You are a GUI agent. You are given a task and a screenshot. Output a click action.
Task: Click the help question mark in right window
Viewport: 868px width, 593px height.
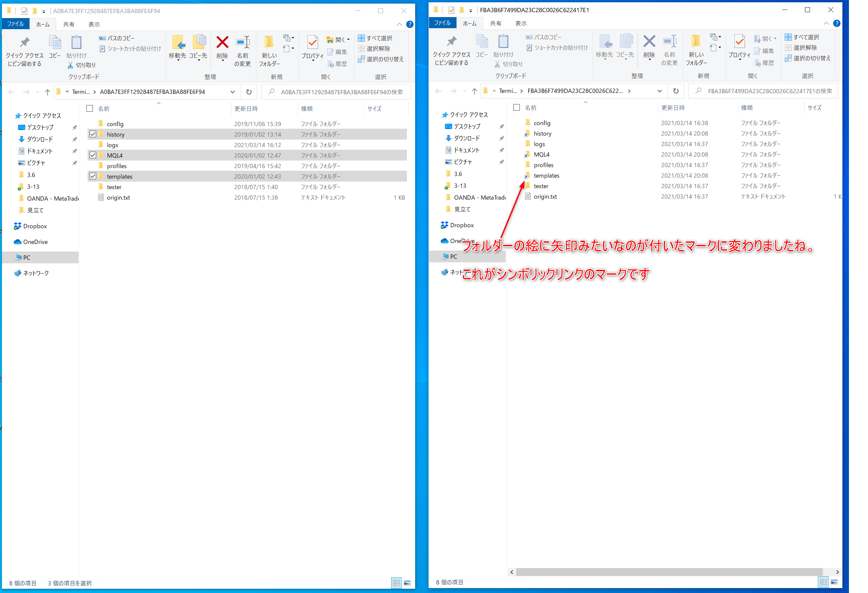(836, 23)
